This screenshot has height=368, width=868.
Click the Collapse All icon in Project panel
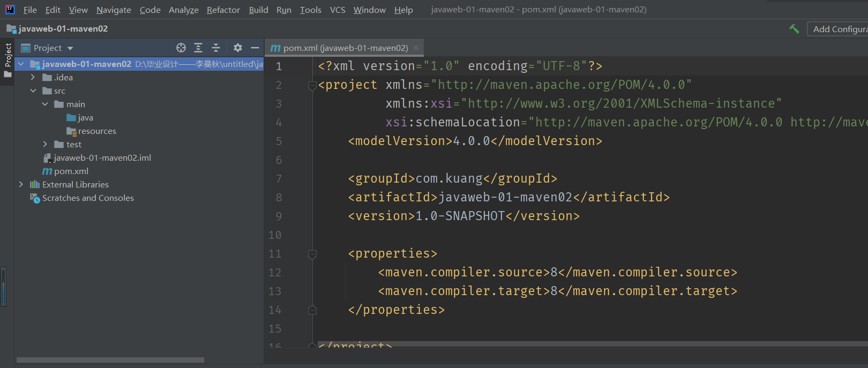216,48
